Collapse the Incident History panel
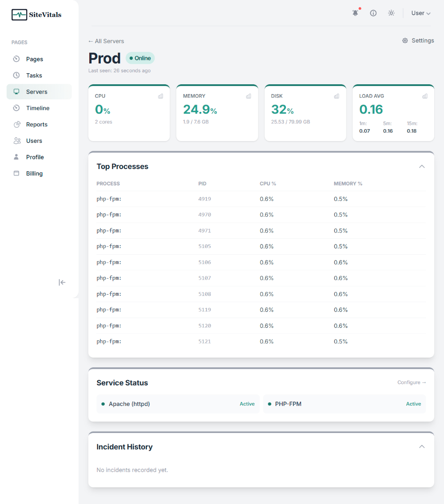 coord(422,447)
